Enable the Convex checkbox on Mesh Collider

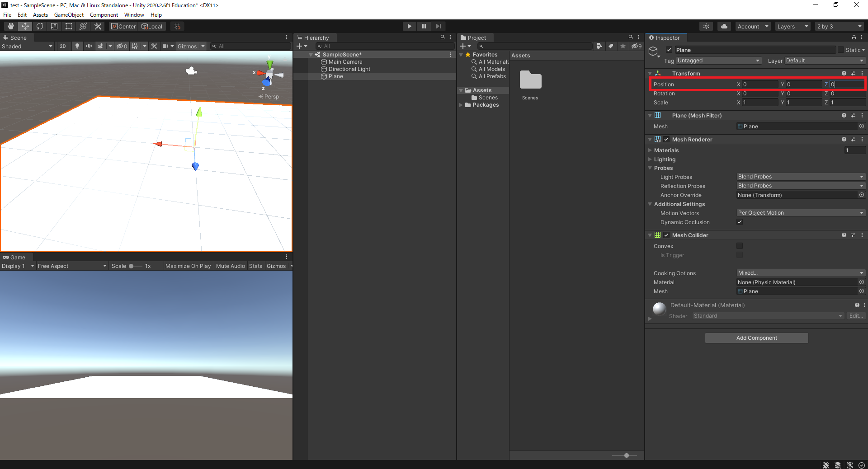740,246
